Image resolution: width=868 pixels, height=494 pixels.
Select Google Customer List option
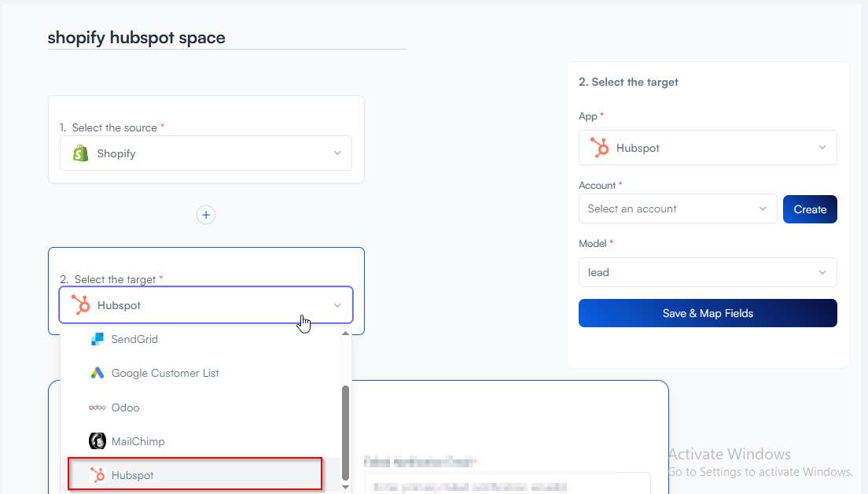[x=165, y=373]
